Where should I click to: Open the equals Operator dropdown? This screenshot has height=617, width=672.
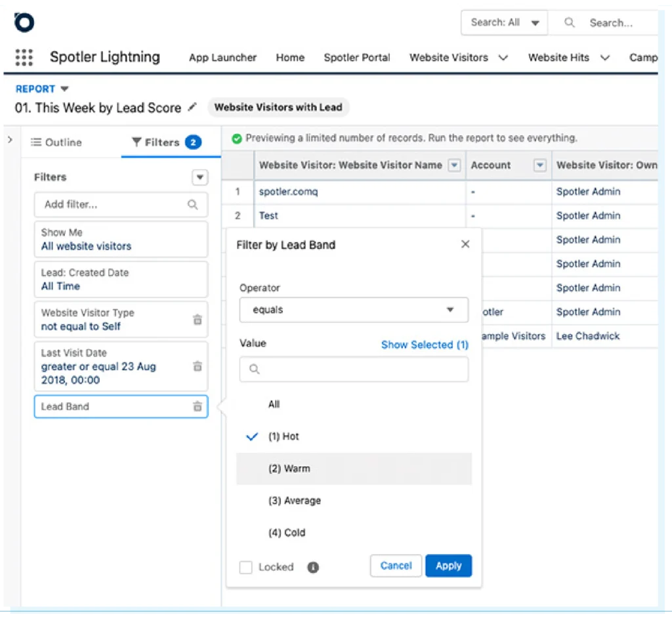click(x=353, y=310)
